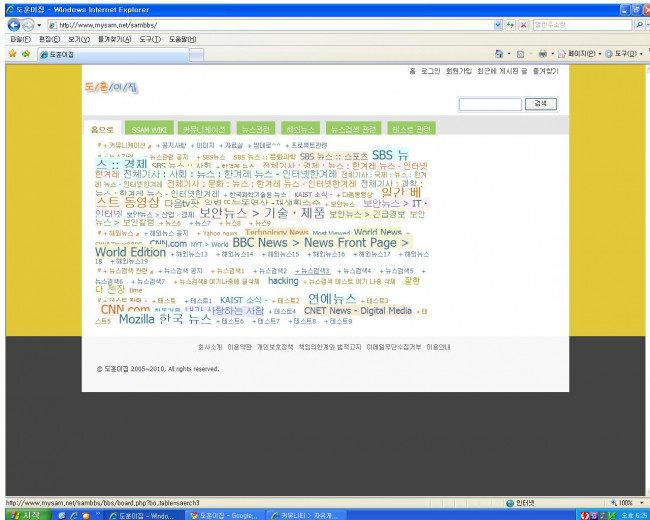Screen dimensions: 650x520
Task: Open the Tools (도구) dropdown in command bar
Action: [627, 53]
